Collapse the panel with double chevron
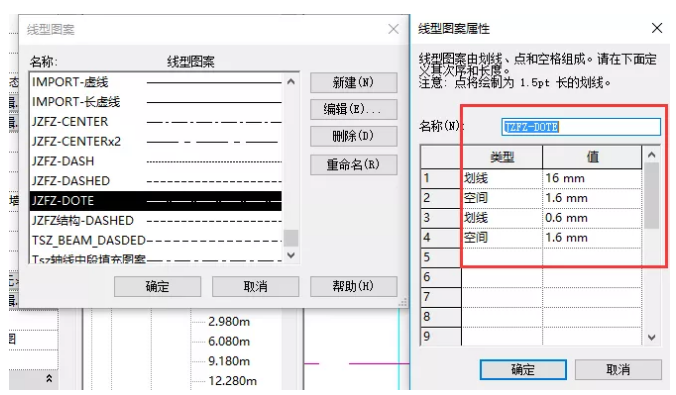This screenshot has height=395, width=676. pyautogui.click(x=49, y=379)
